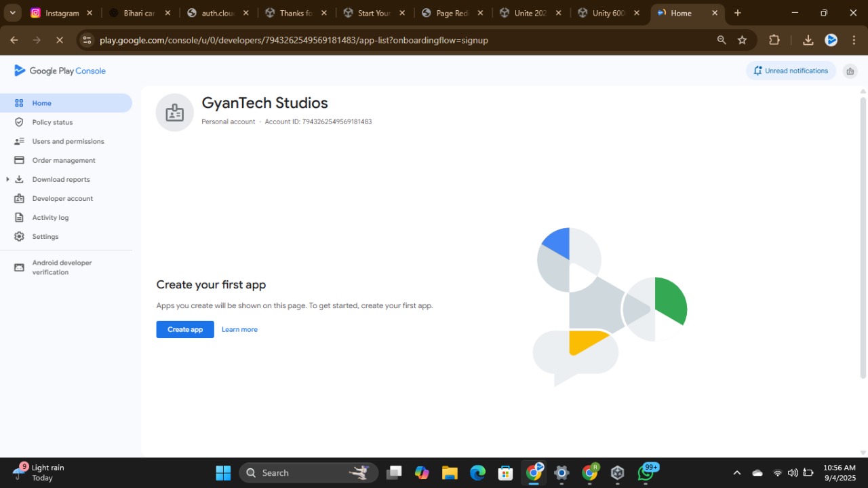Open Chrome's three-dot menu
This screenshot has width=868, height=488.
click(x=854, y=40)
